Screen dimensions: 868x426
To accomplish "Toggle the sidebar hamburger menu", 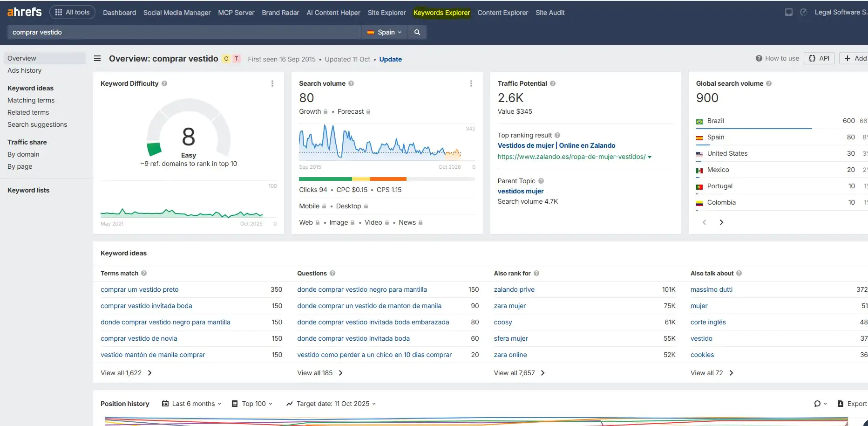I will click(97, 59).
